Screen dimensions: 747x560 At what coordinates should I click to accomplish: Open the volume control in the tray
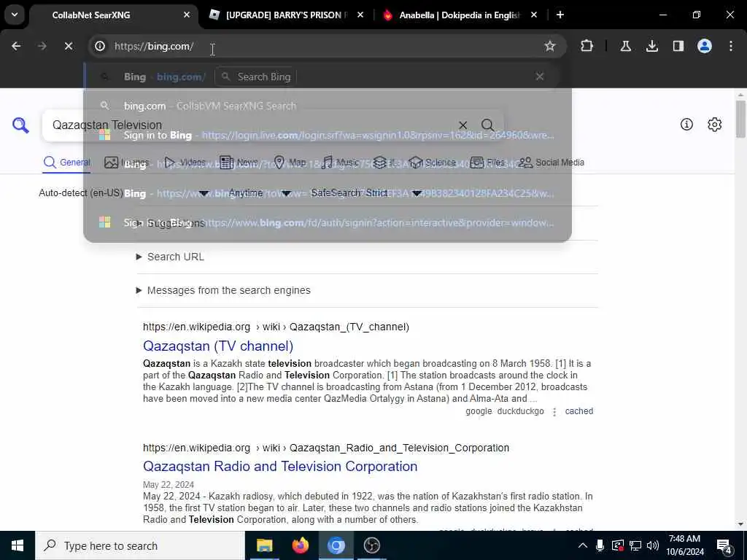pyautogui.click(x=653, y=545)
